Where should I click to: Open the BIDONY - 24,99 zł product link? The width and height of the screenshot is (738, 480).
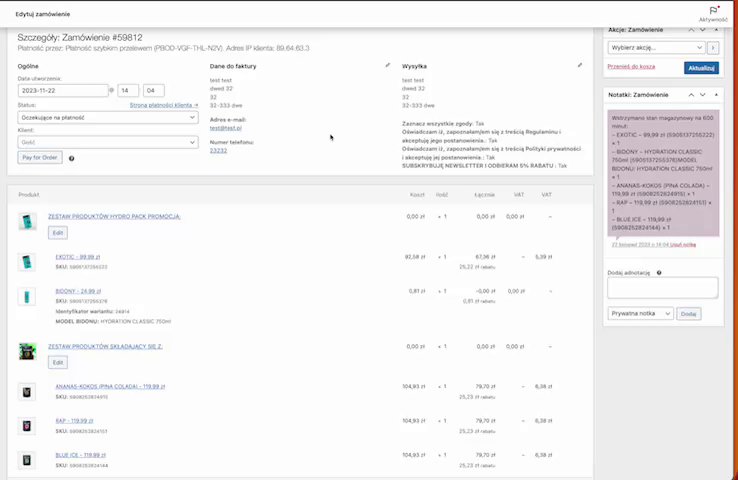[x=78, y=291]
